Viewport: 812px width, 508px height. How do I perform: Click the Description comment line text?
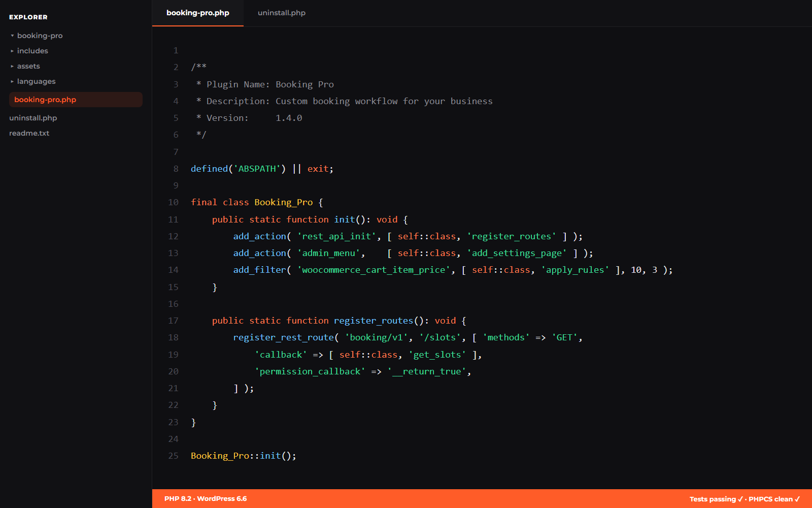(x=344, y=101)
